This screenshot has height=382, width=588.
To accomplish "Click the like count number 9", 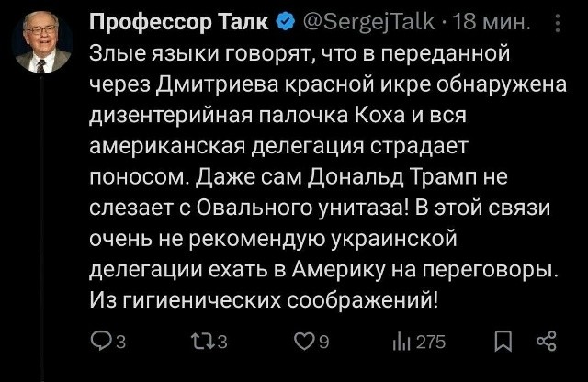I will 324,343.
